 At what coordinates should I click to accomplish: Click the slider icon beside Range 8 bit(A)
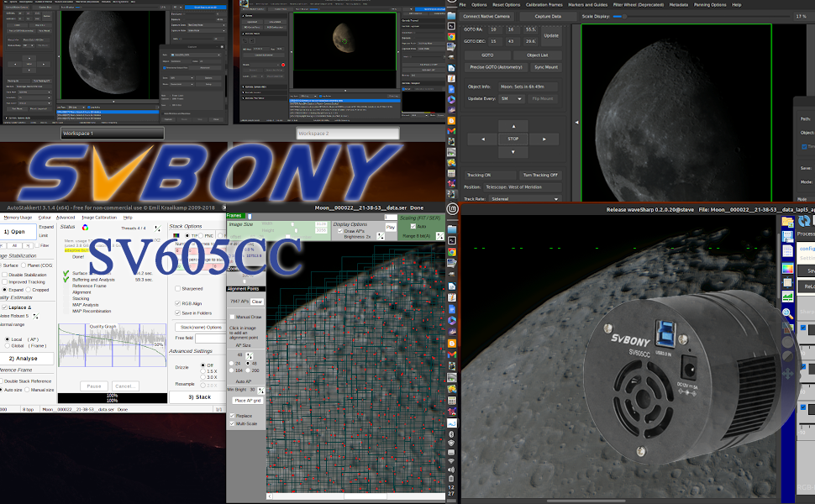pyautogui.click(x=439, y=236)
